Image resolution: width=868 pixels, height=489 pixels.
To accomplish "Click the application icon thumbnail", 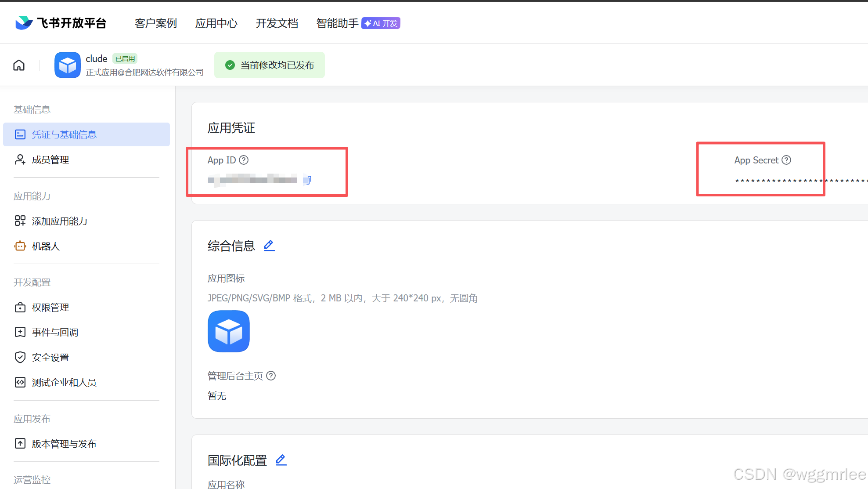I will tap(228, 331).
